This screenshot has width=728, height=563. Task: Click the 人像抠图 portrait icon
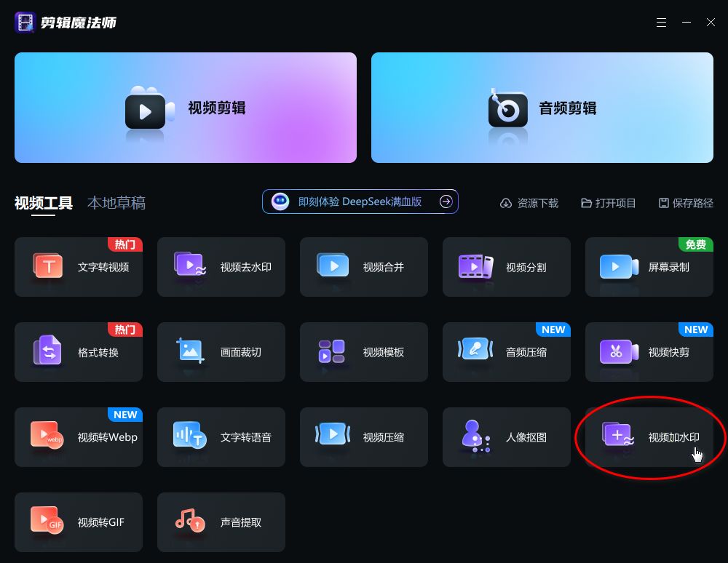[476, 436]
